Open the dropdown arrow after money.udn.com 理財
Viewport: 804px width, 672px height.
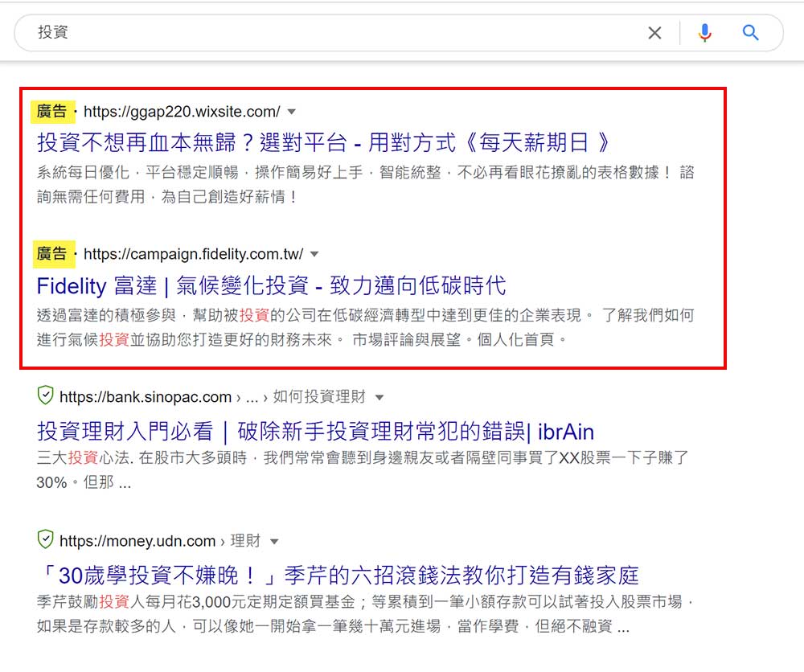click(x=274, y=541)
